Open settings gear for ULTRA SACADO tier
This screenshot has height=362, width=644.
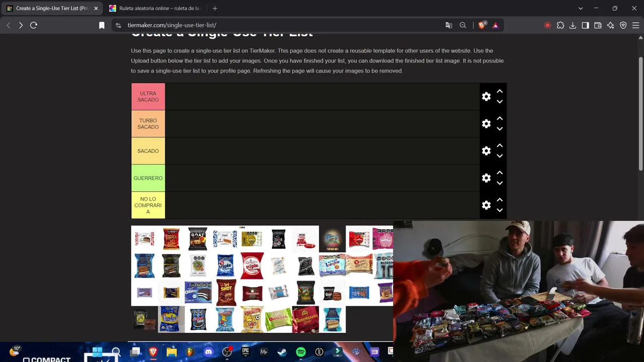click(486, 97)
